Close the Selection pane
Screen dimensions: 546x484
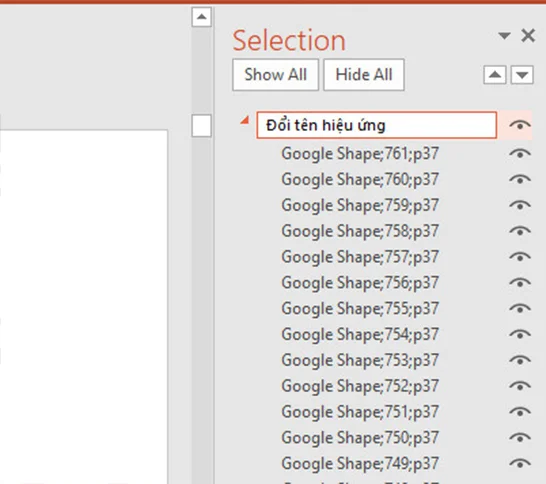(x=528, y=35)
